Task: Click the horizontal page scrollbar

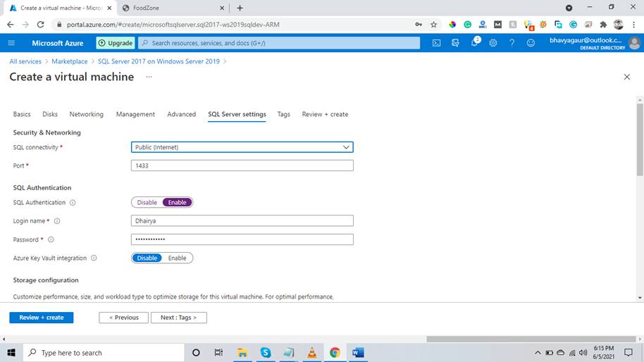Action: pos(531,339)
